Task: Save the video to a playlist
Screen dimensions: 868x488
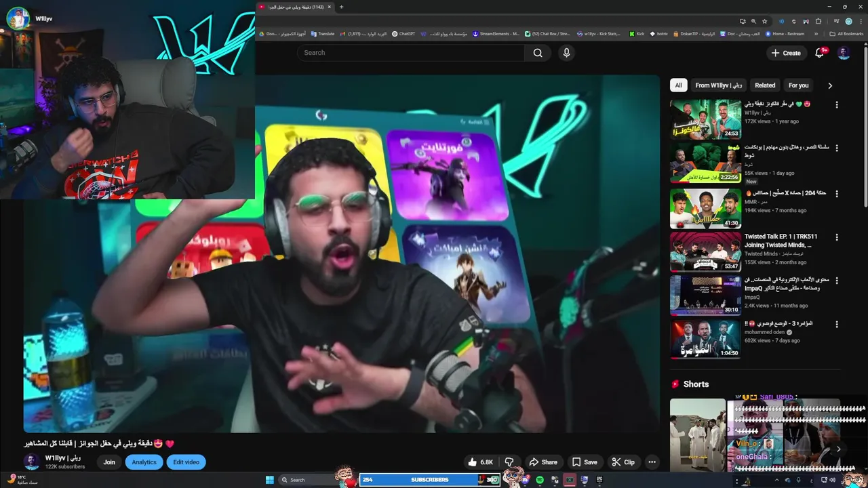Action: pos(585,462)
